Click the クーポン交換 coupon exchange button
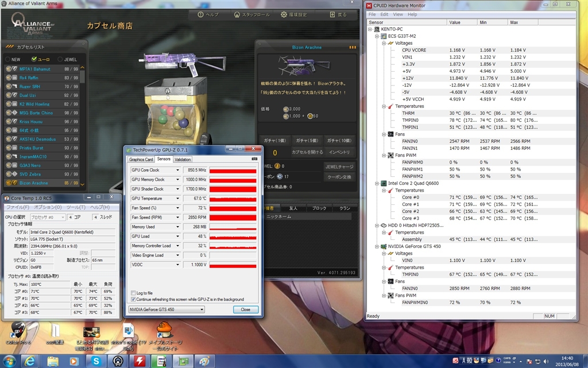 [x=339, y=177]
